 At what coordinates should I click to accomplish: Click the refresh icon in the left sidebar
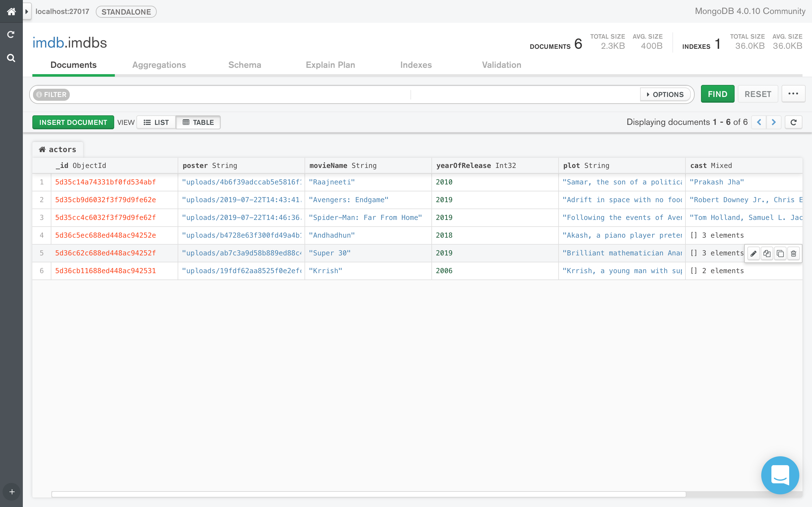point(11,35)
